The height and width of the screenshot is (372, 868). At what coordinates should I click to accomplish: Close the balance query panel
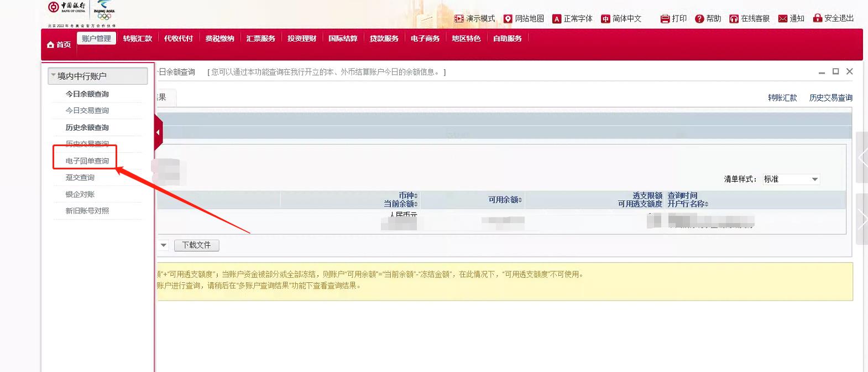point(850,71)
